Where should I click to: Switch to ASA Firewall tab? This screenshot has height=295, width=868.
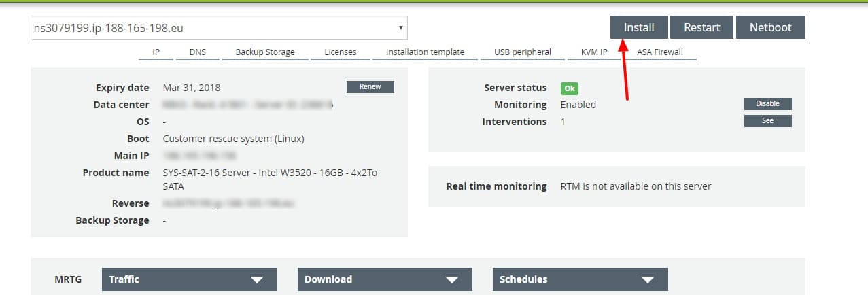coord(659,52)
